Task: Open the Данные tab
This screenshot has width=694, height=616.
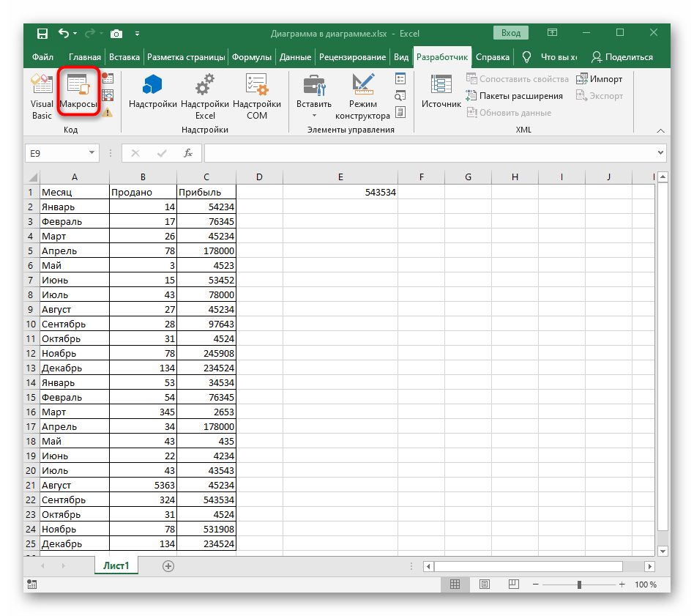Action: tap(295, 57)
